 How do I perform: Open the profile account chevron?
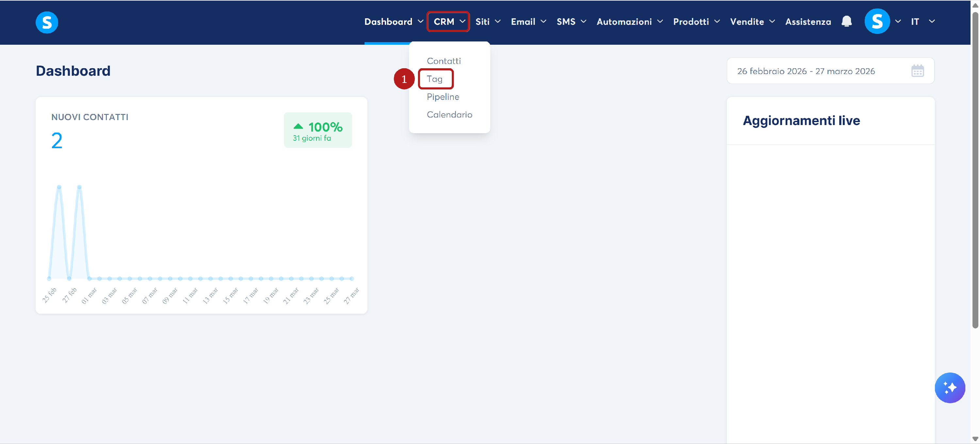click(x=898, y=22)
